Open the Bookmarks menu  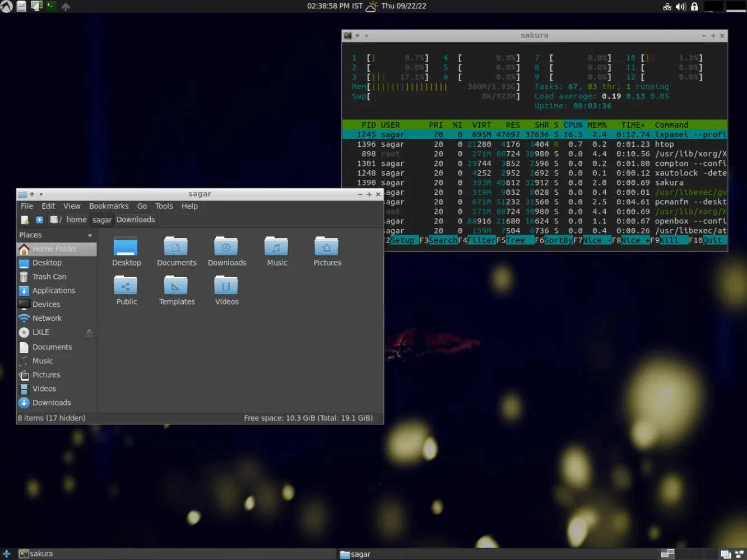click(x=109, y=206)
